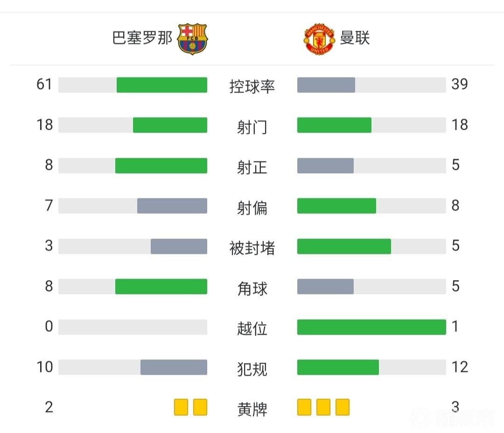Select the 被封堵 stat label
The width and height of the screenshot is (504, 433).
point(252,248)
